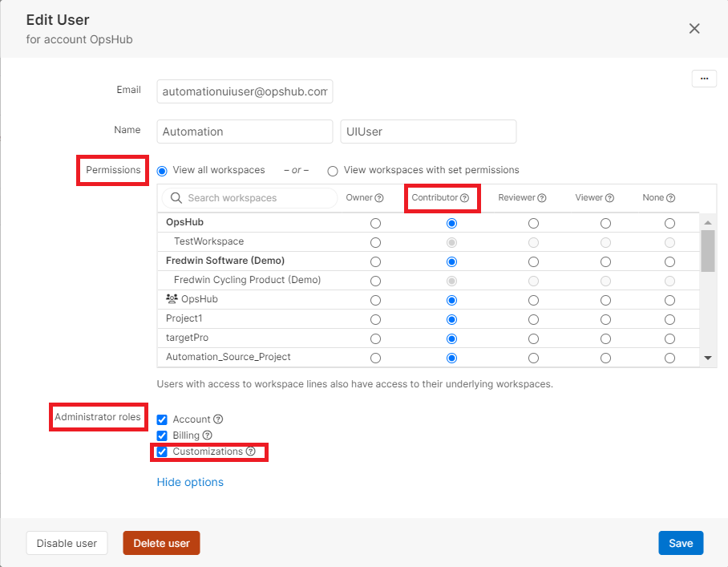This screenshot has width=728, height=567.
Task: Click the Save button
Action: [681, 543]
